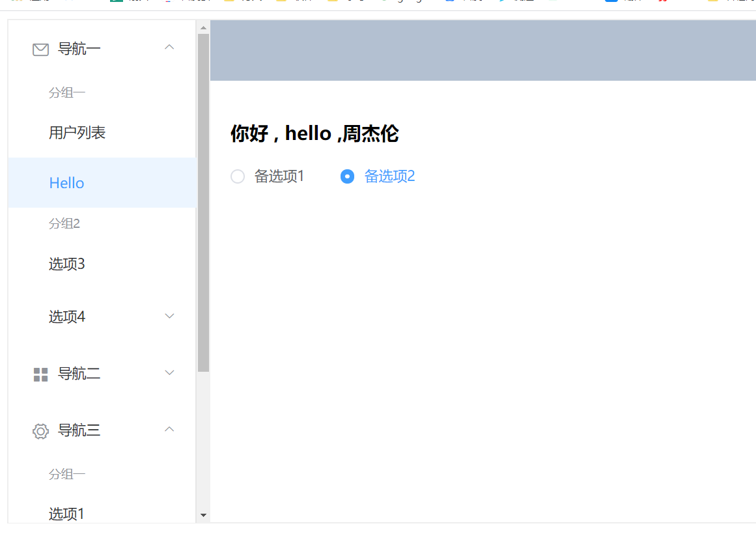Open the 用户列表 menu item
The width and height of the screenshot is (756, 543).
(102, 133)
